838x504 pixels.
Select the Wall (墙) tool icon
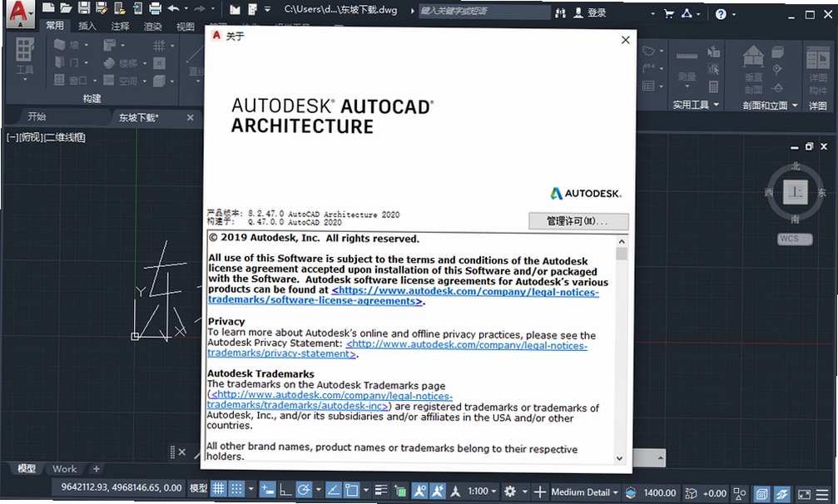tap(60, 45)
